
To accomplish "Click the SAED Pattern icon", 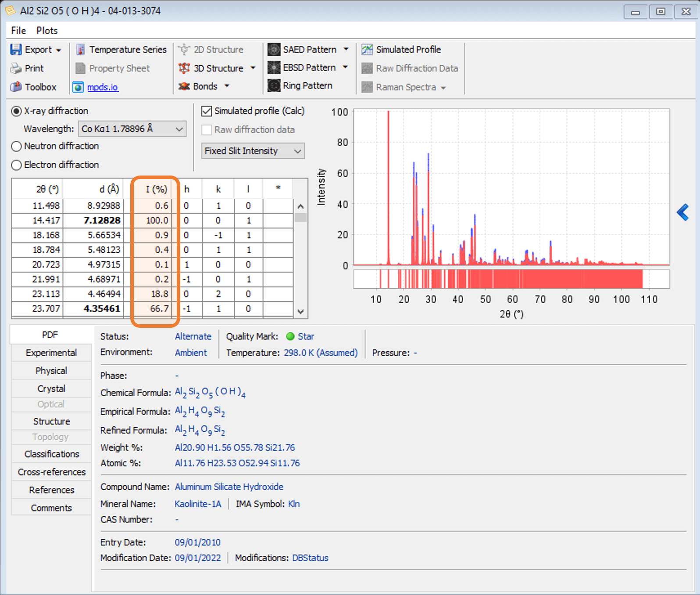I will 274,50.
